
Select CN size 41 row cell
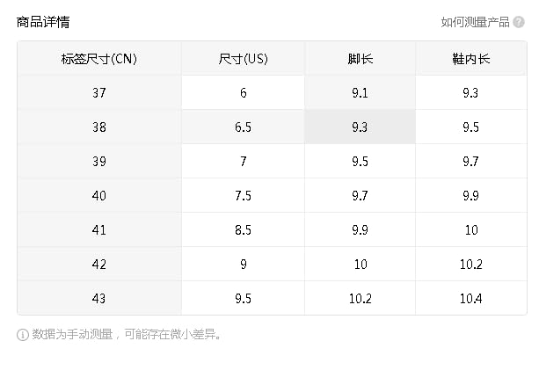click(x=99, y=230)
